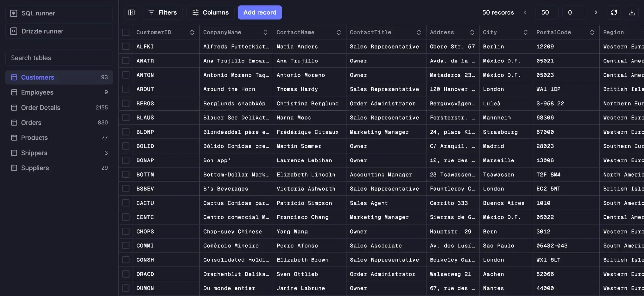This screenshot has height=296, width=644.
Task: Toggle the sidebar panel icon
Action: pyautogui.click(x=131, y=12)
